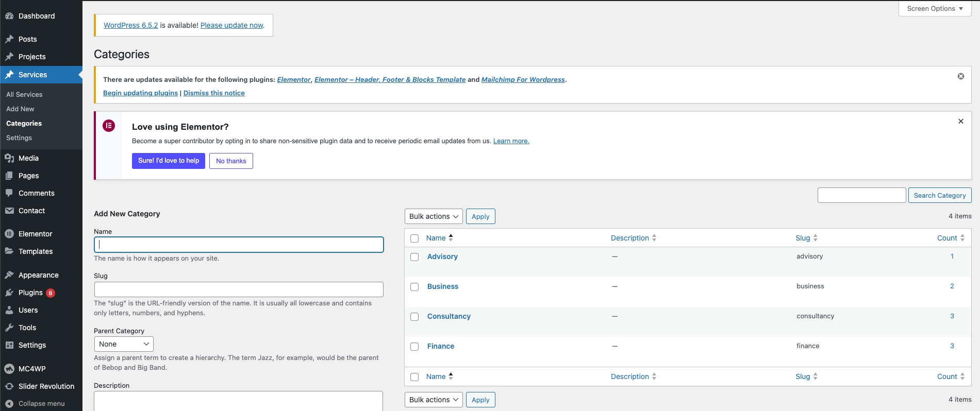The height and width of the screenshot is (411, 980).
Task: Open the top Bulk actions dropdown
Action: pos(434,216)
